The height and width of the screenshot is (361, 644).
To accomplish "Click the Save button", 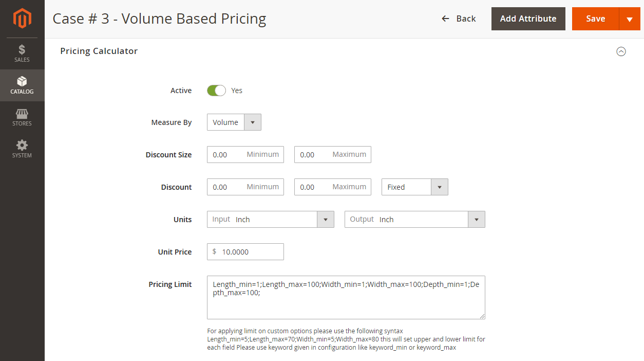I will [x=595, y=19].
